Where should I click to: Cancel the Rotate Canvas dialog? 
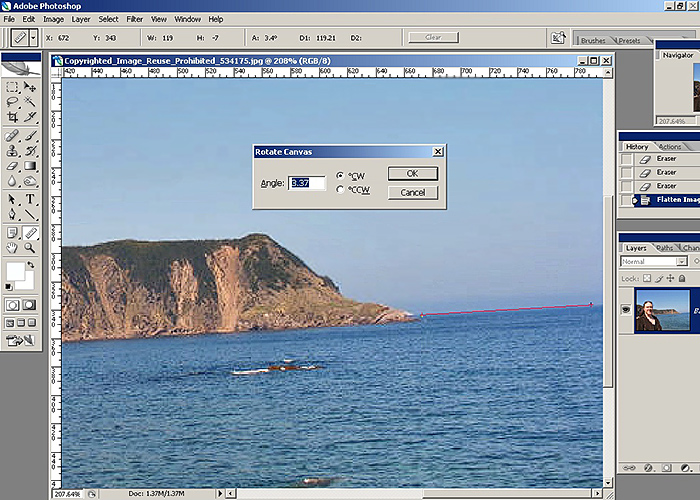[x=412, y=192]
